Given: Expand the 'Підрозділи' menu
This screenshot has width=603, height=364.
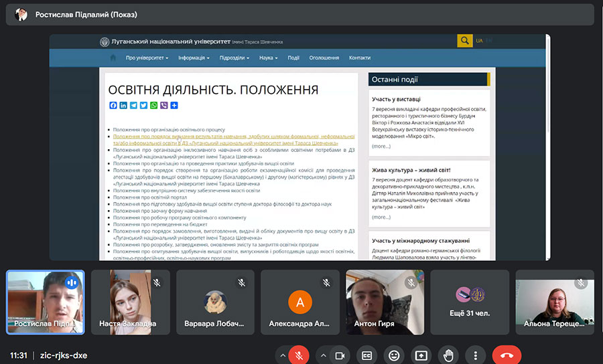Looking at the screenshot, I should (234, 58).
